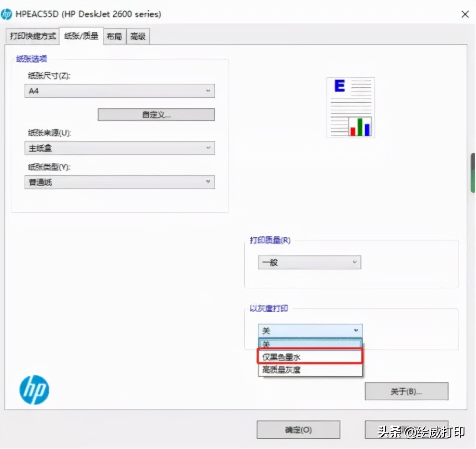The width and height of the screenshot is (476, 449).
Task: Switch to the 打印快捷方式 tab
Action: pyautogui.click(x=32, y=36)
